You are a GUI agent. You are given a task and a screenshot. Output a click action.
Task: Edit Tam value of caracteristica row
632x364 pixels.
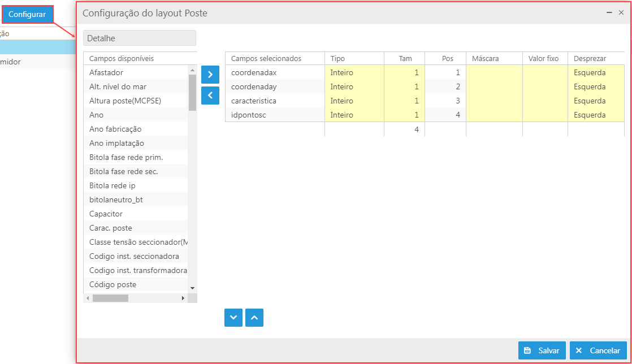[404, 101]
